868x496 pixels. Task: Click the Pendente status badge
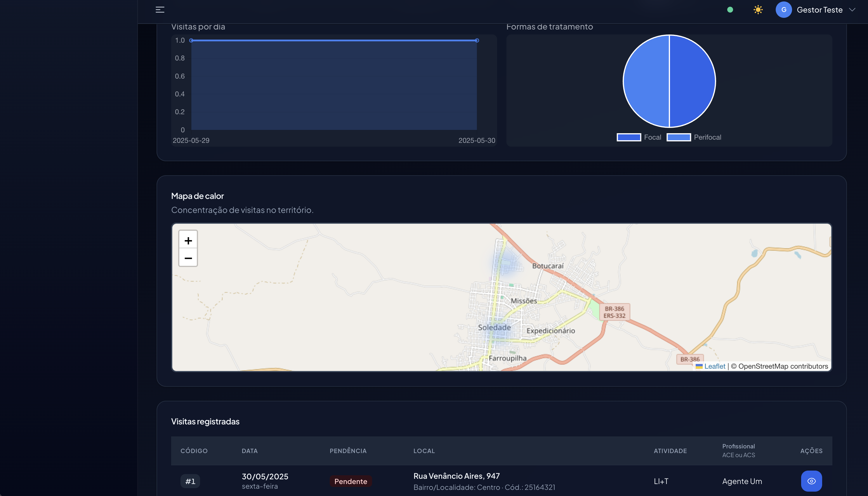[x=350, y=481]
